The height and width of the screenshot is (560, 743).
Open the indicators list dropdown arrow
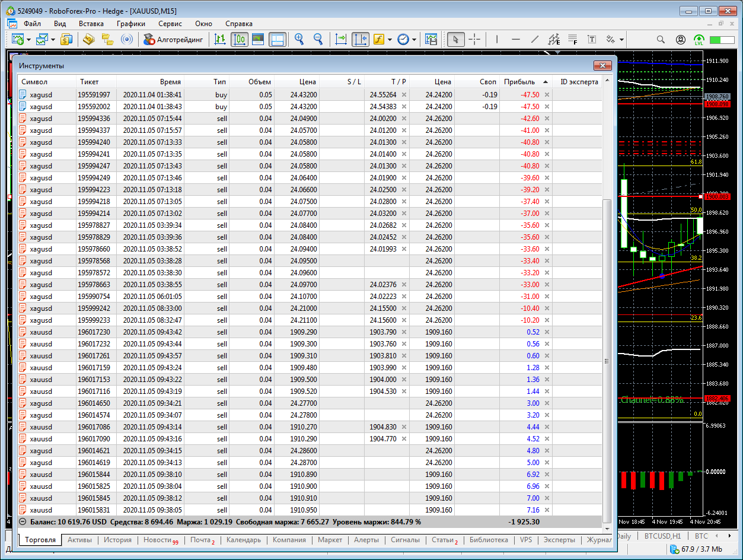[x=390, y=40]
